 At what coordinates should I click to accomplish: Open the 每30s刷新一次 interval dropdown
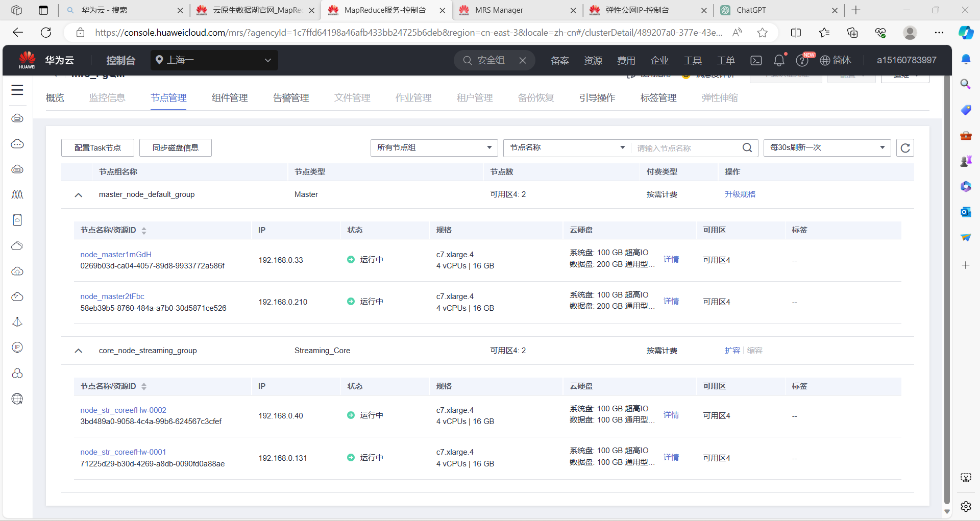[x=827, y=148]
